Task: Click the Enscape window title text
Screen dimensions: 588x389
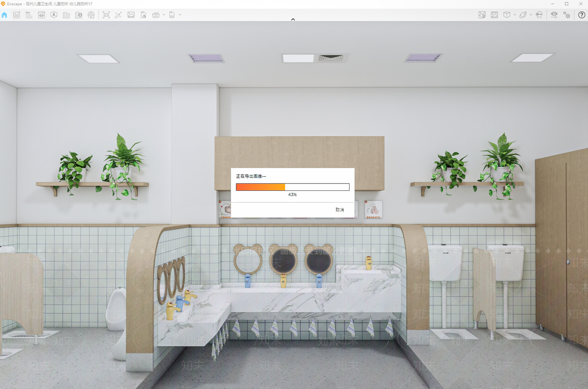Action: point(50,4)
